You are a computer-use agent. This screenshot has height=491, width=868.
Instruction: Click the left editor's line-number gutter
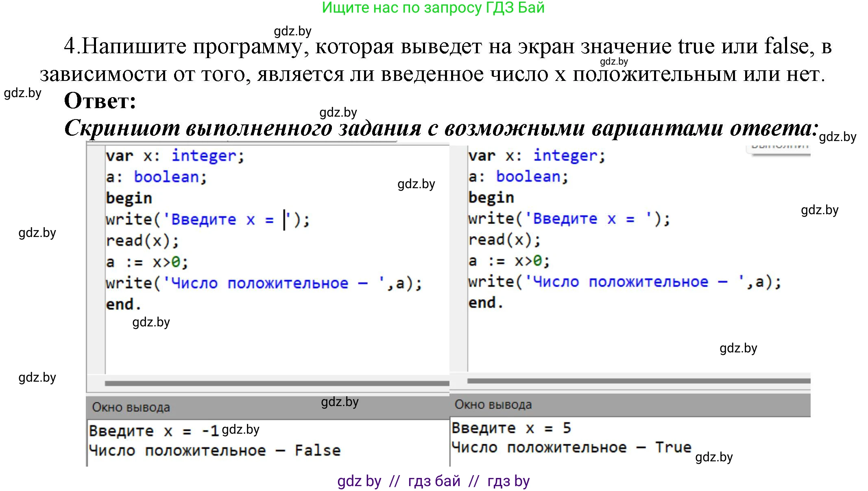click(x=96, y=260)
